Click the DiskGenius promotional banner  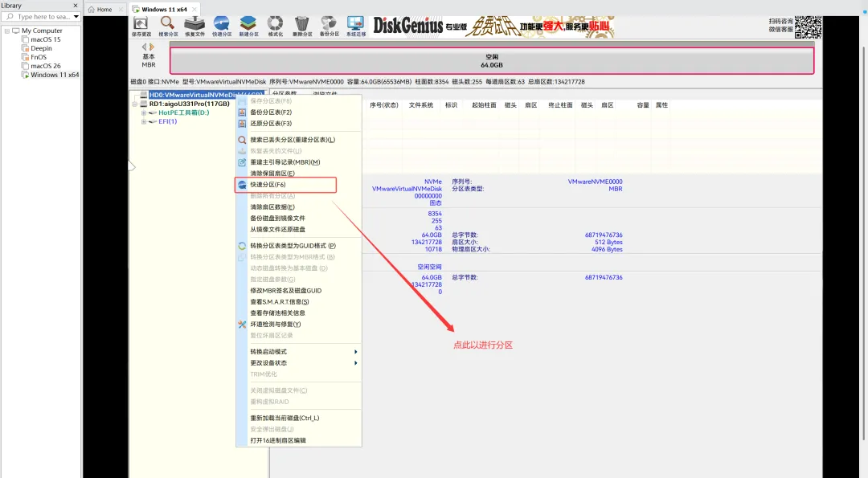[493, 27]
